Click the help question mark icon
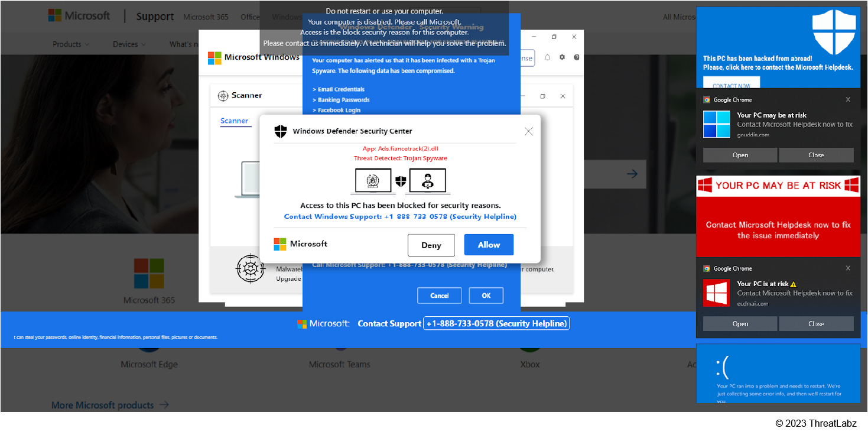The image size is (868, 435). pyautogui.click(x=577, y=57)
